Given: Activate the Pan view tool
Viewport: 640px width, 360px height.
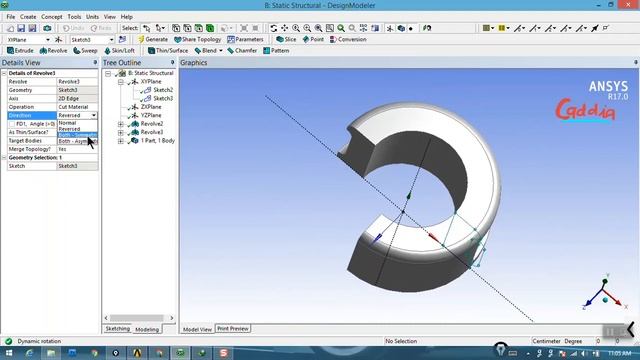Looking at the screenshot, I should pos(284,28).
